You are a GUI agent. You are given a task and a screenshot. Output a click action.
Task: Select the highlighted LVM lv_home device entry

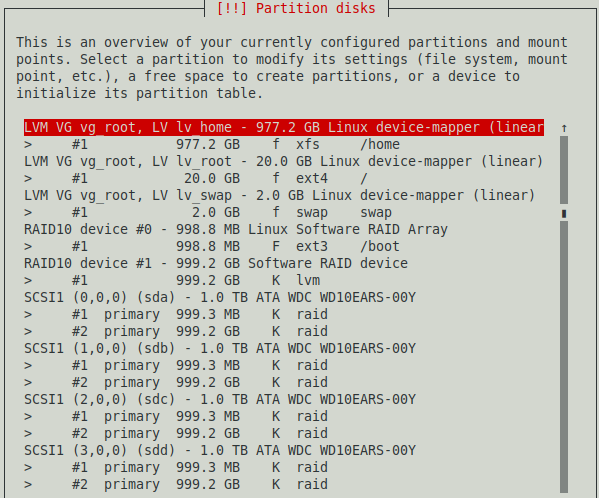pos(284,127)
